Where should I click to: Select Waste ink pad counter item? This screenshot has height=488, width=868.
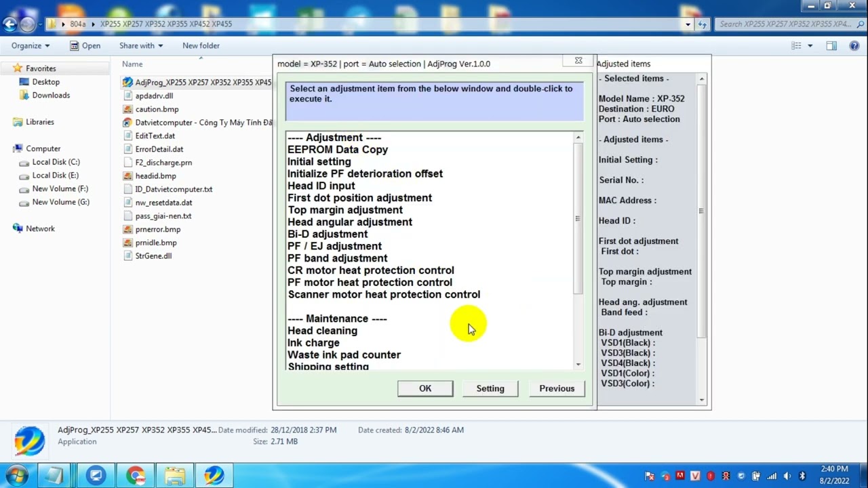(x=344, y=355)
